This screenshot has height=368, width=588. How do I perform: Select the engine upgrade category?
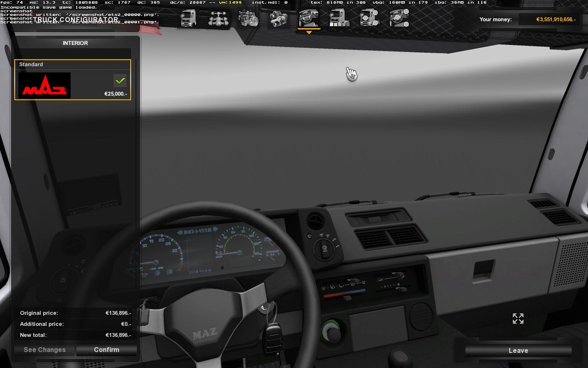click(x=248, y=19)
